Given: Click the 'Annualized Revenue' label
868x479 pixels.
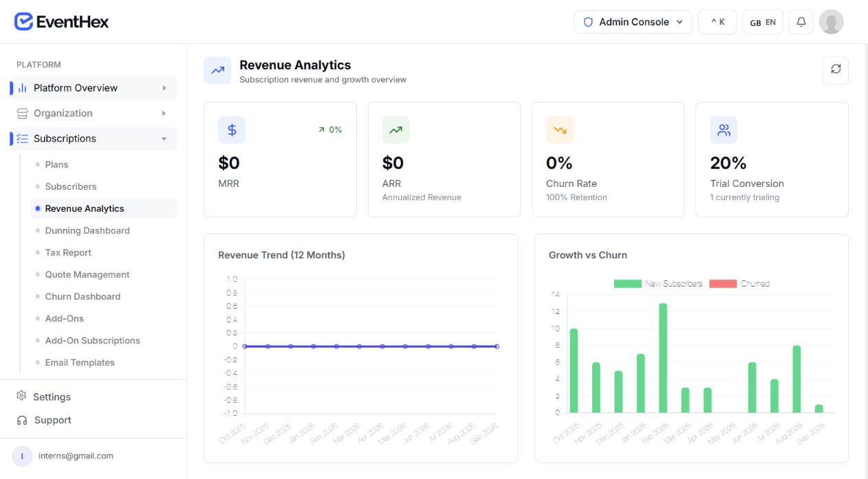Looking at the screenshot, I should tap(422, 197).
